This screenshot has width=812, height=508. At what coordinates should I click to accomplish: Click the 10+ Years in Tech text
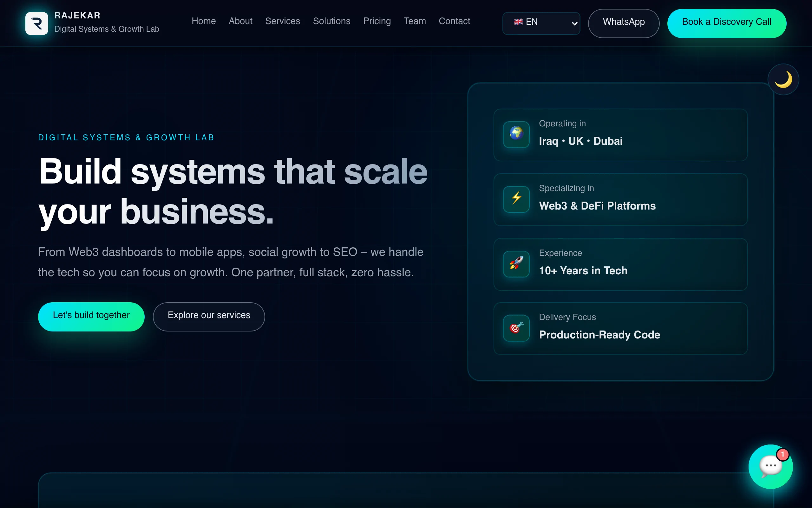(583, 271)
